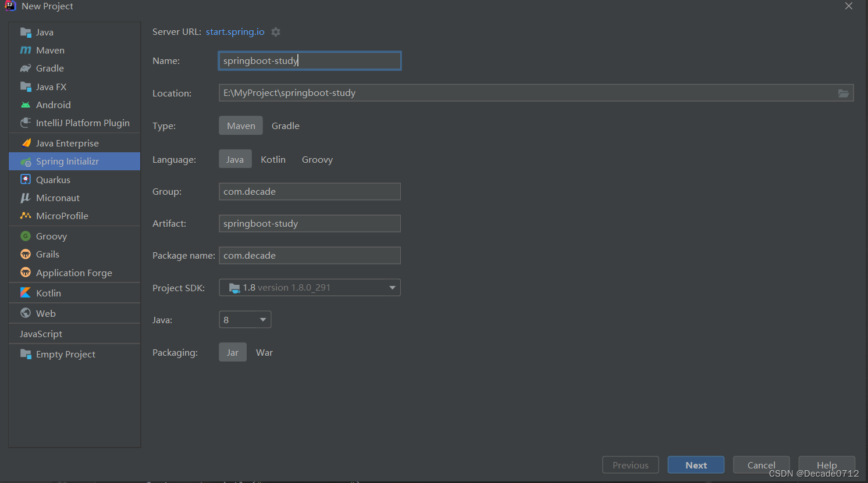Select Quarkus in project list
868x483 pixels.
74,180
